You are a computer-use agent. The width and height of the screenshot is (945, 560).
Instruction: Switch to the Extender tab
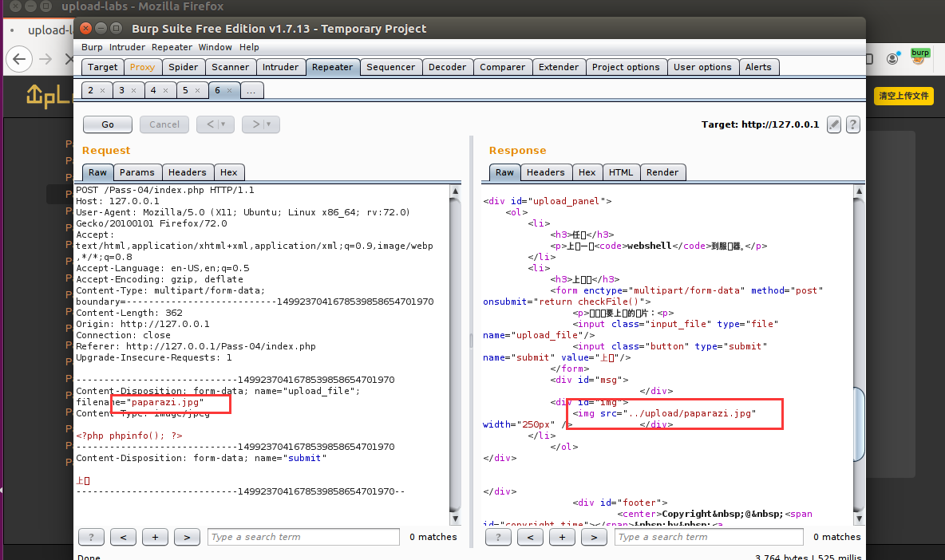[x=559, y=68]
